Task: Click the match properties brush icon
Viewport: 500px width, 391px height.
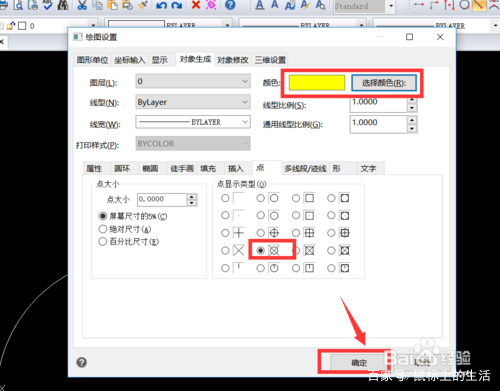Action: point(143,5)
